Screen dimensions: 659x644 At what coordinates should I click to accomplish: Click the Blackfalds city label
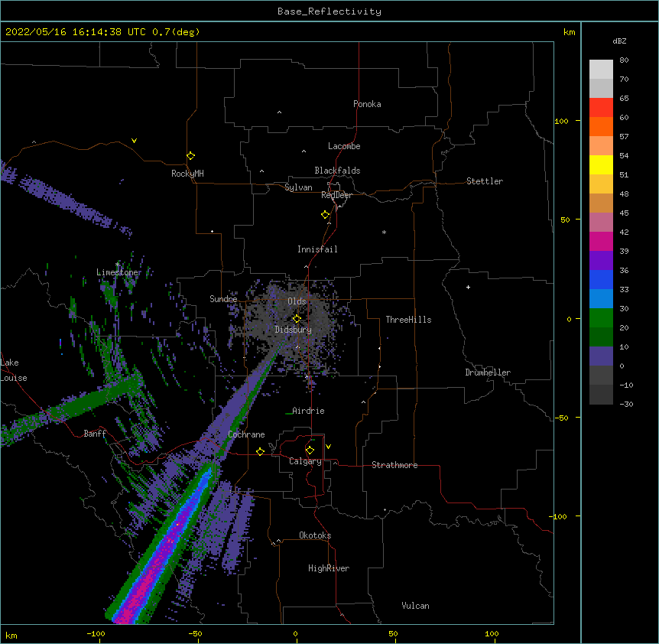click(x=337, y=171)
